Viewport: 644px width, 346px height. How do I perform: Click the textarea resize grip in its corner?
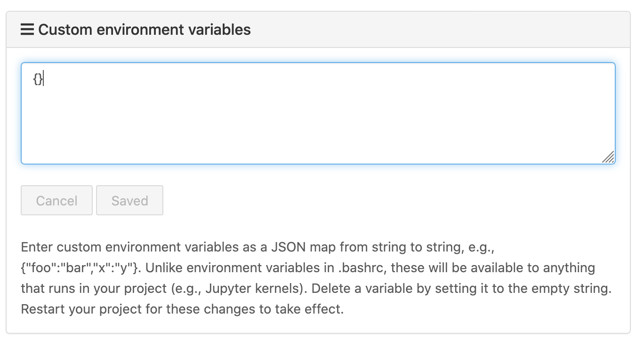click(608, 157)
